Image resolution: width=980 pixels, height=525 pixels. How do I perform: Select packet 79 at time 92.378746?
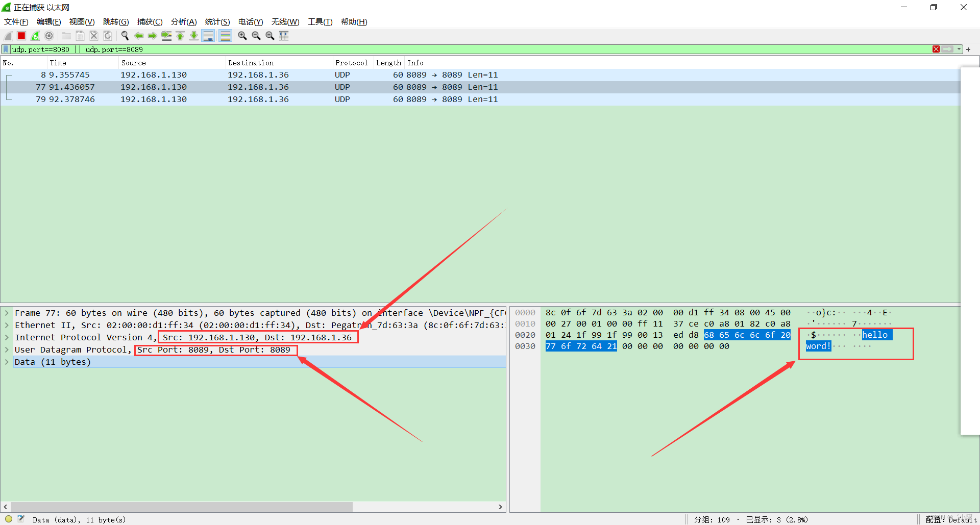tap(480, 99)
